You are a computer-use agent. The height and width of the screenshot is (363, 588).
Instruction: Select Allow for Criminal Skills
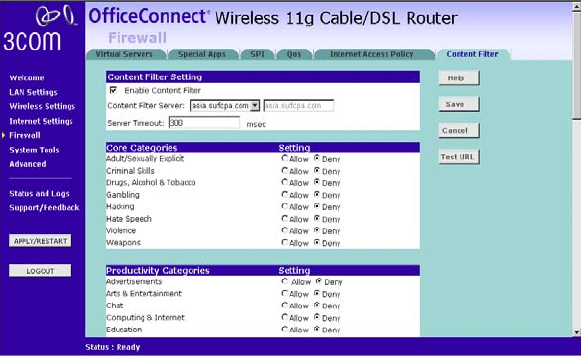pos(285,171)
